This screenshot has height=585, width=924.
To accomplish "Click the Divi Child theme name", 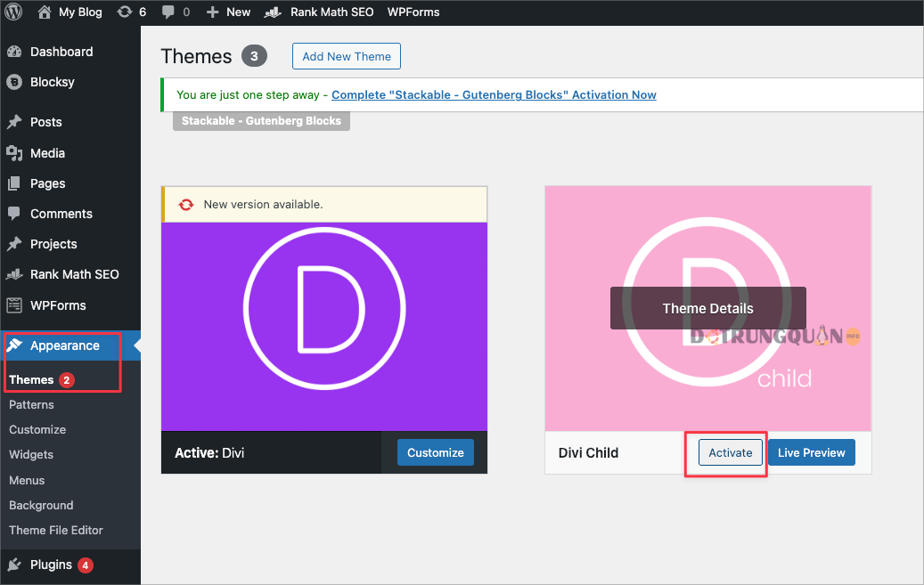I will pos(588,452).
